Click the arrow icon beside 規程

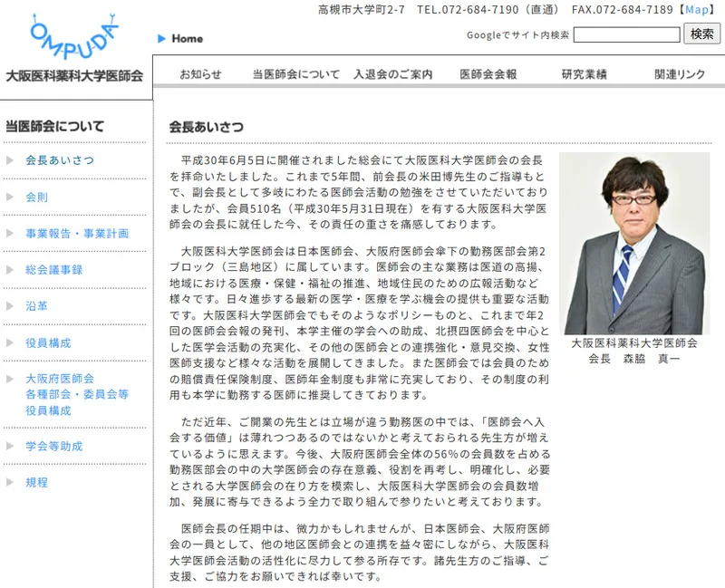[x=10, y=483]
